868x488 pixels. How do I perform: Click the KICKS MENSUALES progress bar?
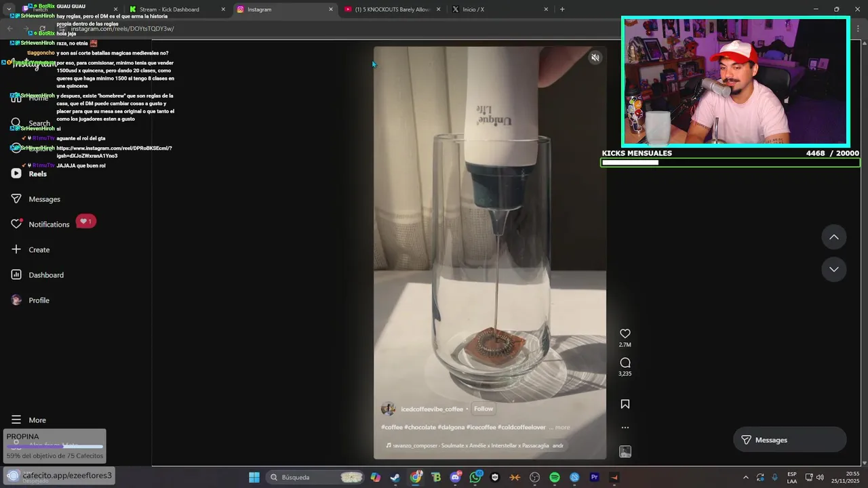pyautogui.click(x=730, y=163)
